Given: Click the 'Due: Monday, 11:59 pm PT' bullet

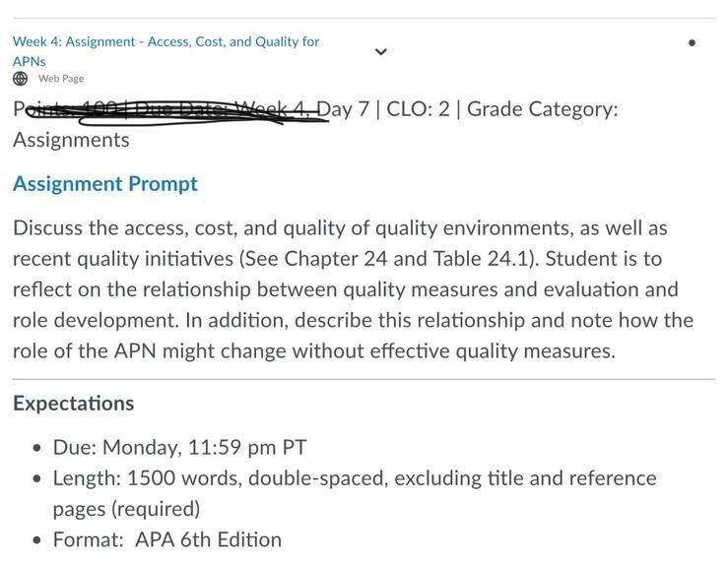Looking at the screenshot, I should 179,448.
